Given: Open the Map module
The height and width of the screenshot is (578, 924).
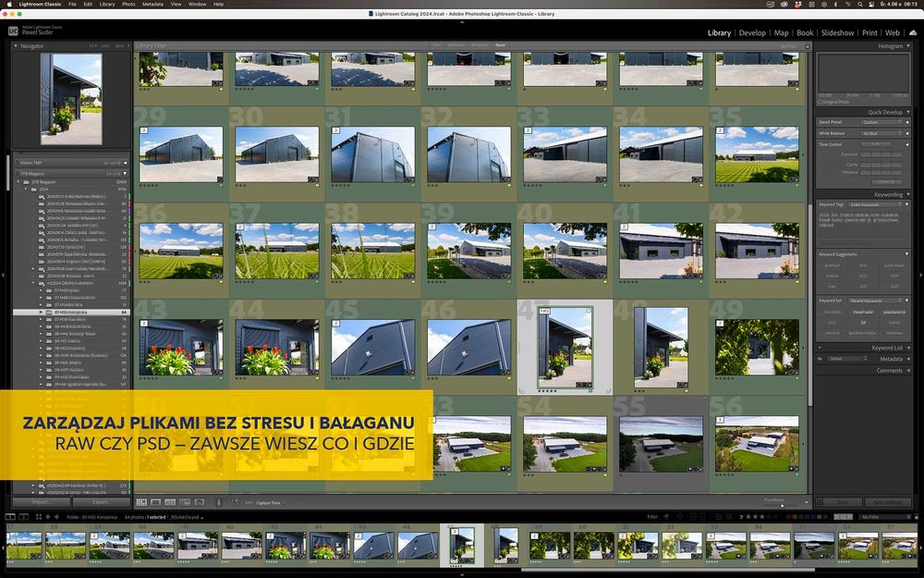Looking at the screenshot, I should 782,33.
